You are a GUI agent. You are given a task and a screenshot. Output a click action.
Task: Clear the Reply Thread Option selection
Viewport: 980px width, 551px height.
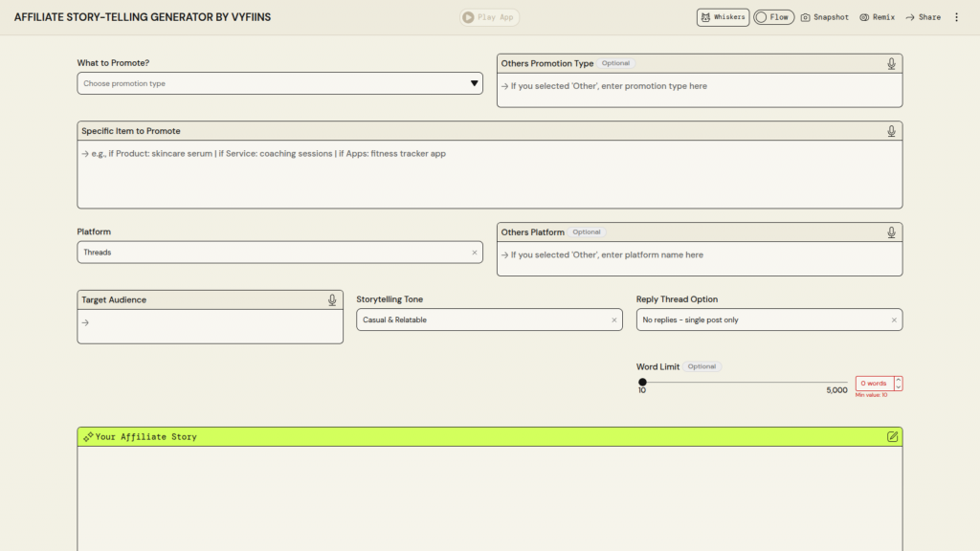(894, 320)
